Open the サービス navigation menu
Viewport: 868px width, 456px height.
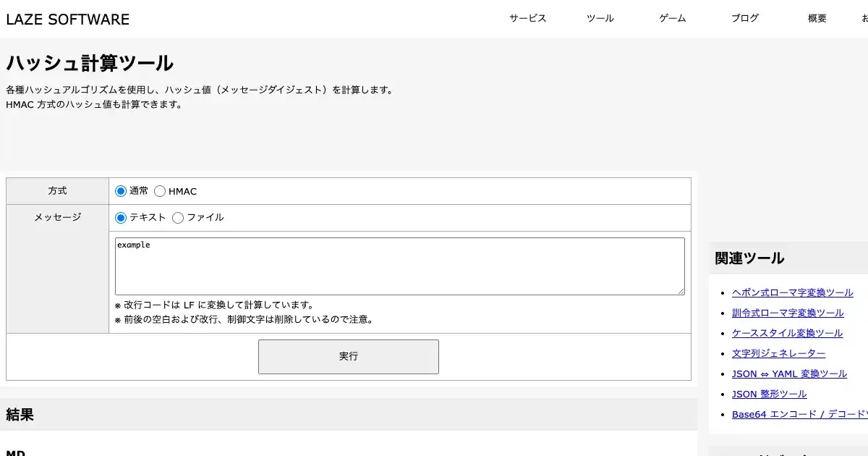click(x=527, y=19)
